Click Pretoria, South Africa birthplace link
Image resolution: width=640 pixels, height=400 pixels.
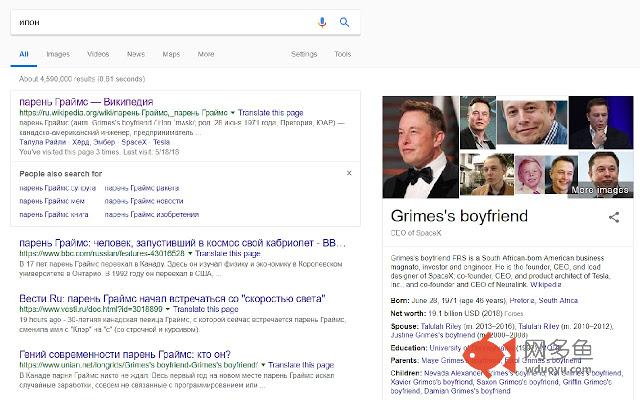[x=544, y=300]
